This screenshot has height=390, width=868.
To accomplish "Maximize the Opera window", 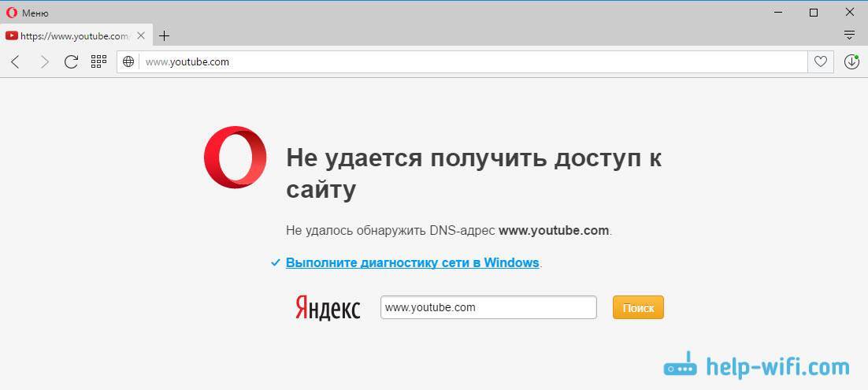I will point(813,12).
